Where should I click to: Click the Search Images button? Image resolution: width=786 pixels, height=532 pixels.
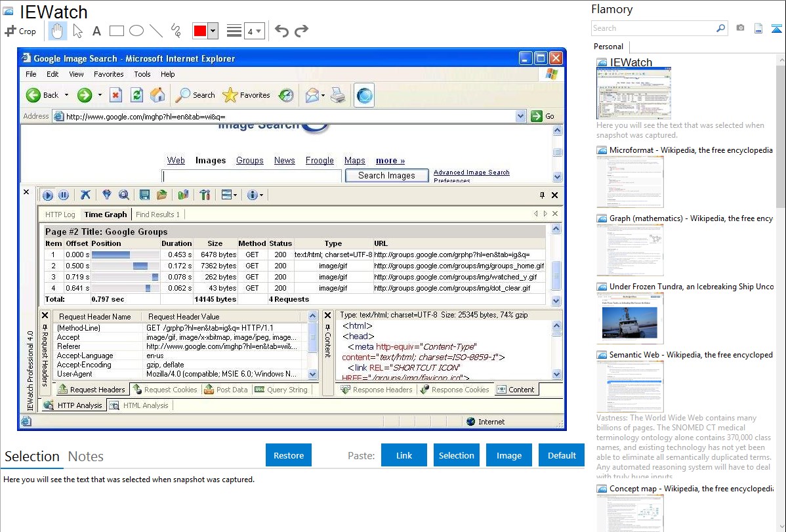tap(386, 176)
